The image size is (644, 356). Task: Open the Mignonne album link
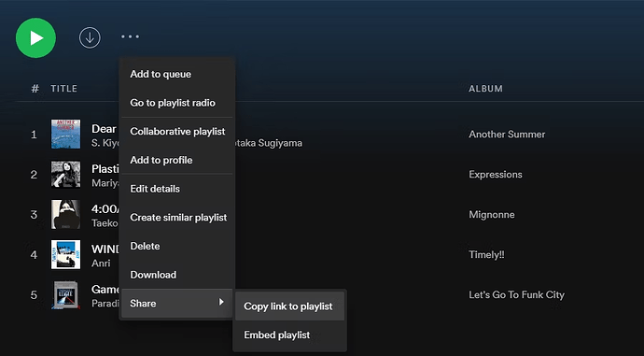[x=492, y=215]
